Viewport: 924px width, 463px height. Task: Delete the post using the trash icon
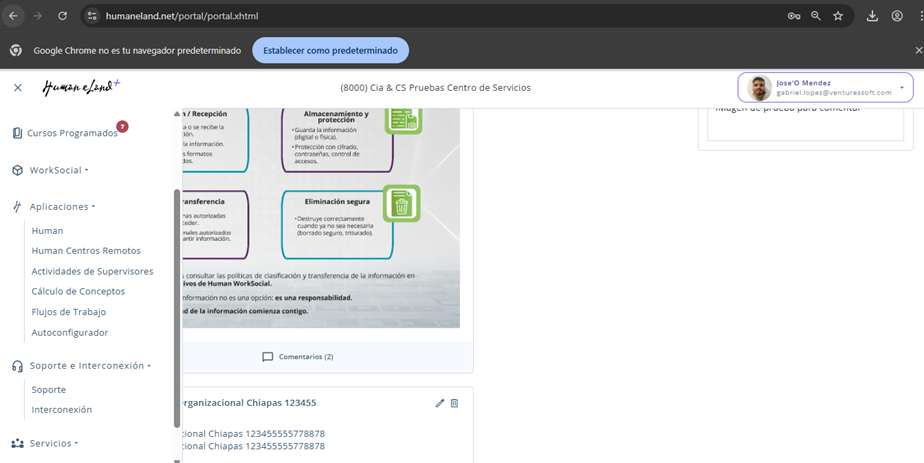point(455,403)
